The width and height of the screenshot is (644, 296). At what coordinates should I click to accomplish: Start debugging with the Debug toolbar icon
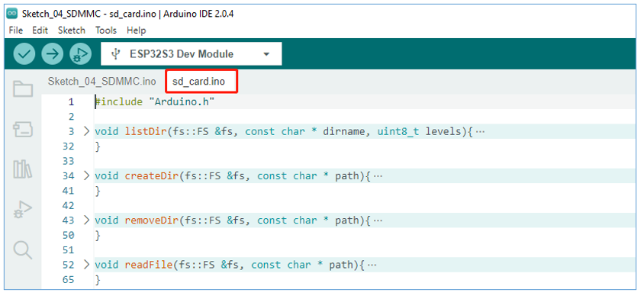pyautogui.click(x=80, y=53)
